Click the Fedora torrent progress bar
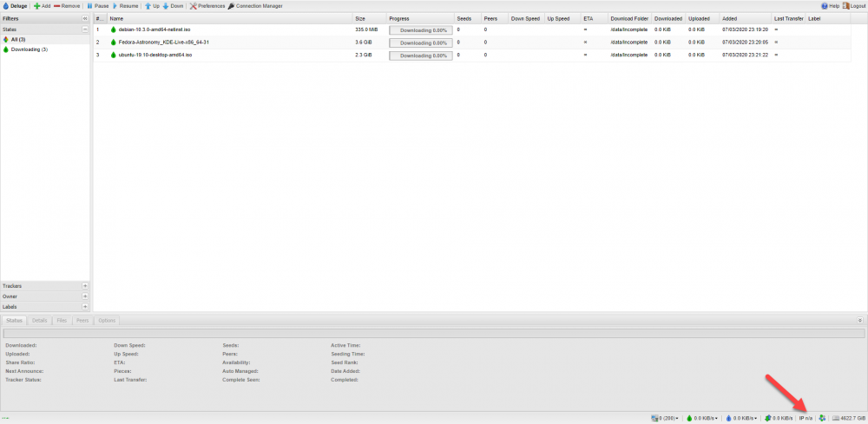The width and height of the screenshot is (868, 424). (x=421, y=42)
